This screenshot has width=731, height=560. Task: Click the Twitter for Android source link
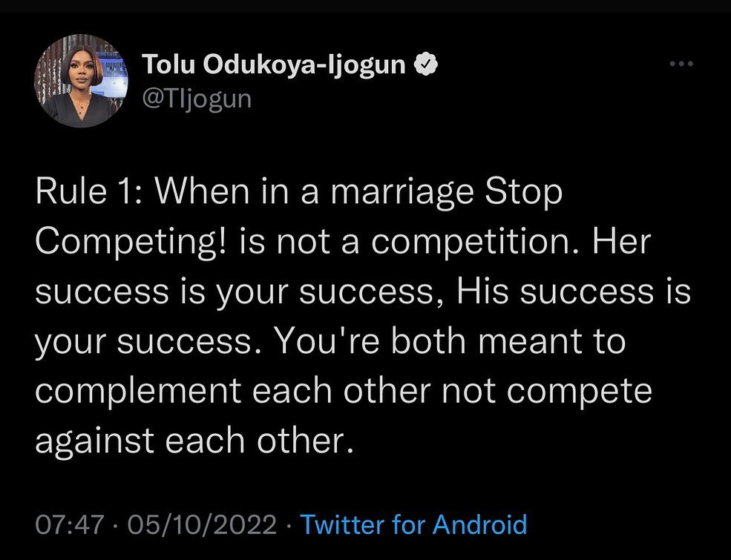[413, 524]
